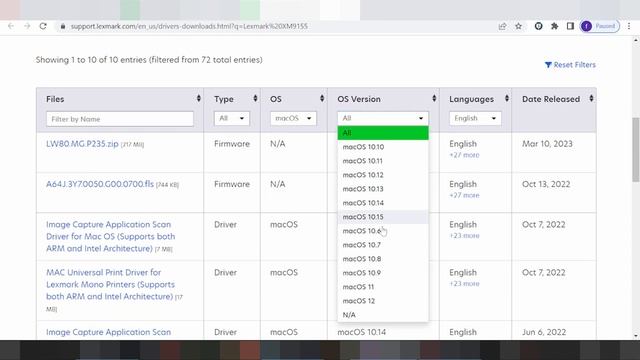Expand +23 more for MAC Universal Print Driver row

pos(464,284)
